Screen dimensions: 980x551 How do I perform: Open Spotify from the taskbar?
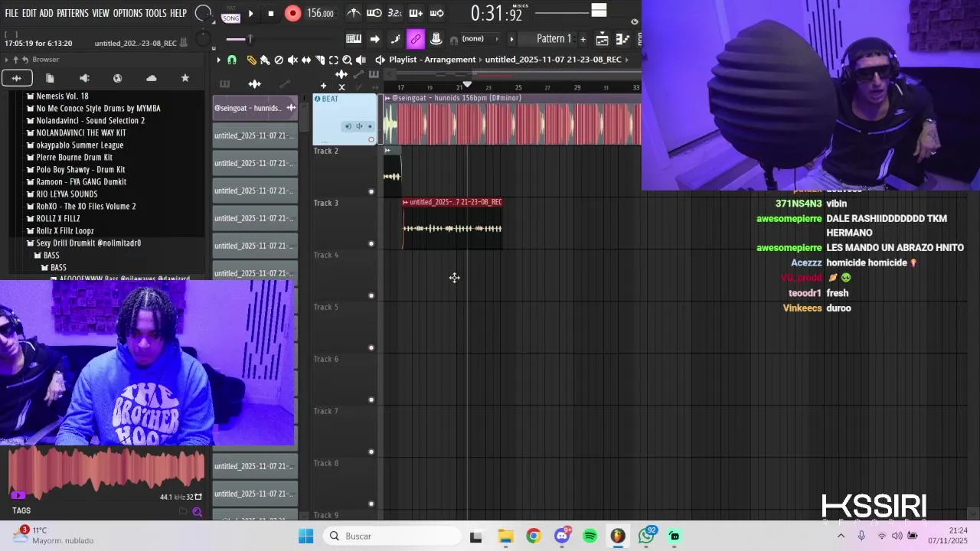click(x=590, y=536)
